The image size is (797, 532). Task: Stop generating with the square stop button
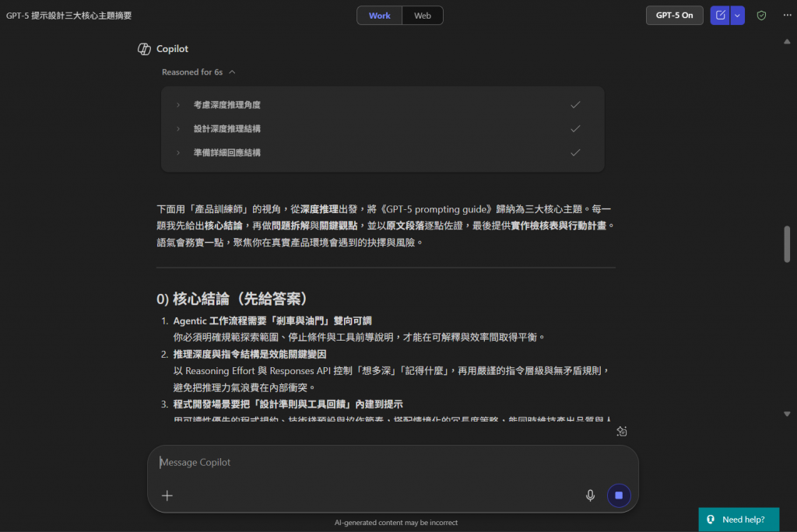click(x=619, y=495)
